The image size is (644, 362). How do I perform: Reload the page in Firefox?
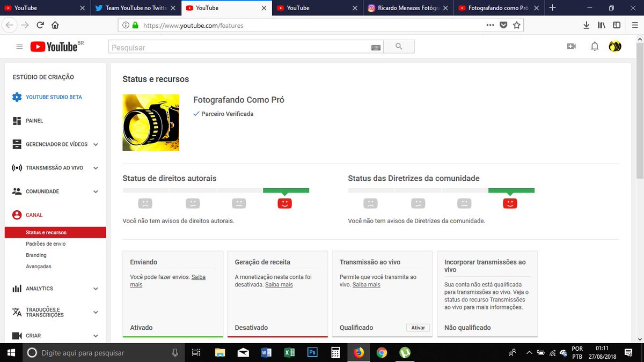click(40, 25)
